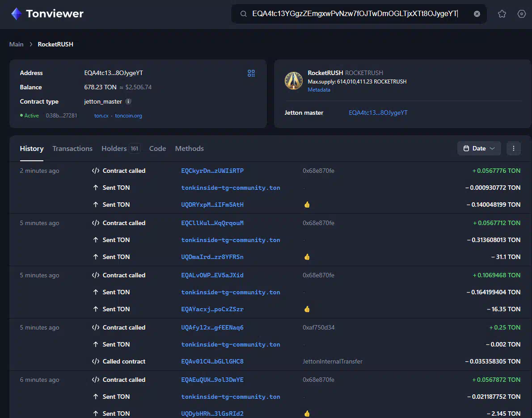Click the Active status indicator
The height and width of the screenshot is (418, 532).
click(29, 116)
